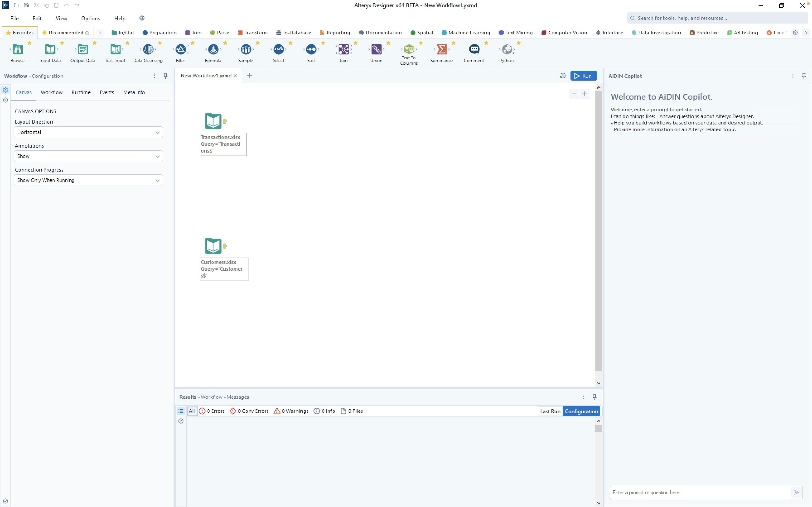Viewport: 812px width, 507px height.
Task: Open the run history clock icon
Action: click(x=563, y=76)
